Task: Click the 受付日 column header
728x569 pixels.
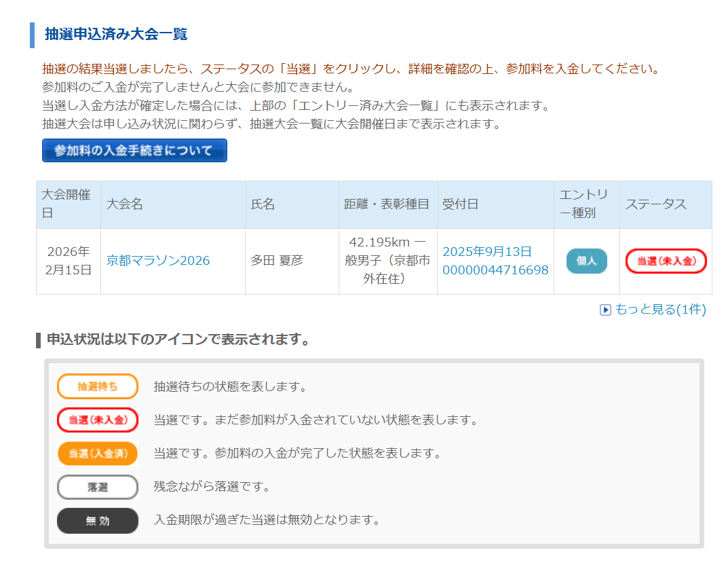Action: [x=460, y=204]
